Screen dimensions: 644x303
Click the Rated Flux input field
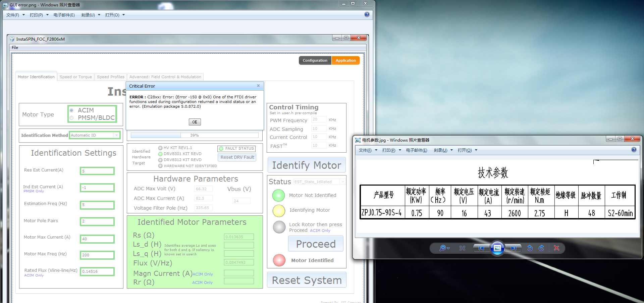[97, 271]
